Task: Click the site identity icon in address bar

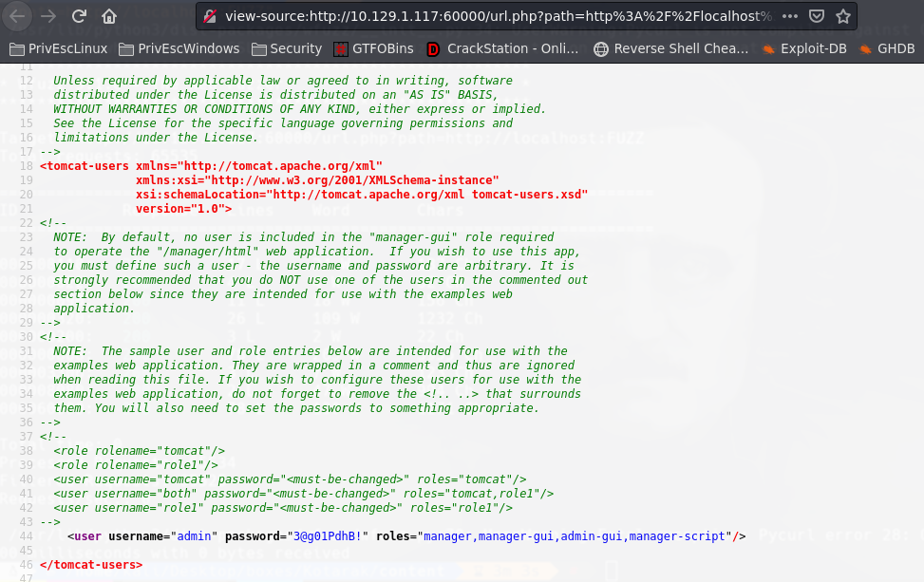Action: (x=208, y=16)
